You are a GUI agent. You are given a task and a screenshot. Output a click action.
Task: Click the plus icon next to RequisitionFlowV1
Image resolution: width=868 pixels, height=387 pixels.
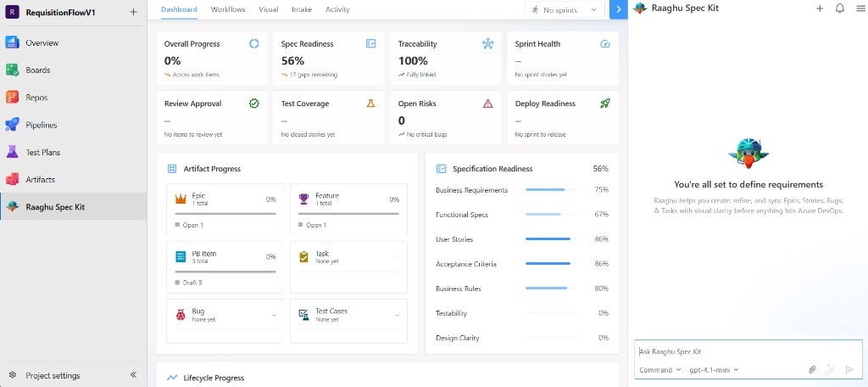point(133,12)
